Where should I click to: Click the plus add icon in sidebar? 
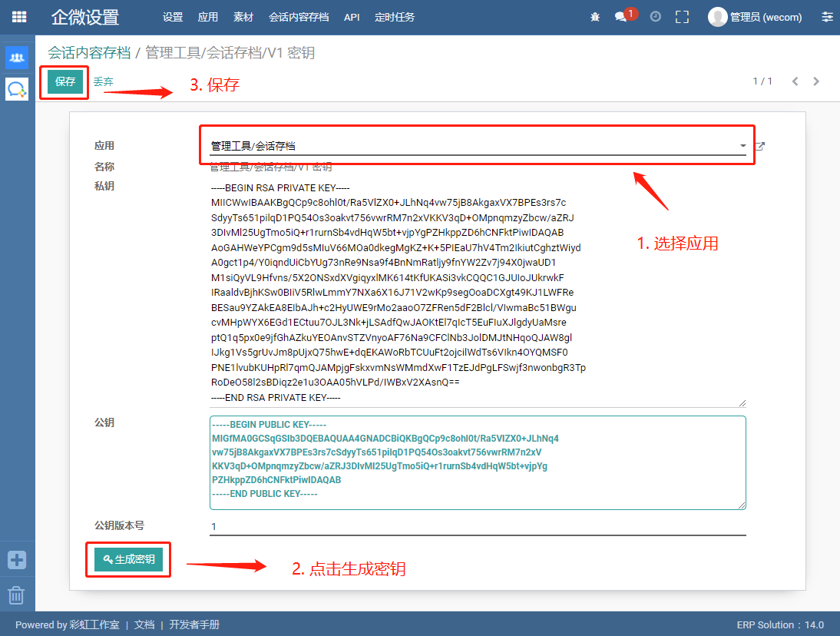(17, 560)
